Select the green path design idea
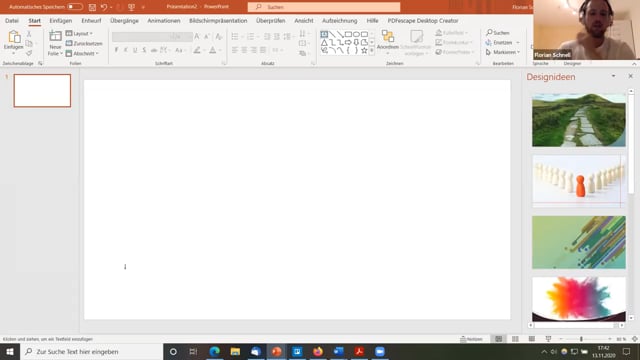Image resolution: width=640 pixels, height=360 pixels. pos(579,120)
